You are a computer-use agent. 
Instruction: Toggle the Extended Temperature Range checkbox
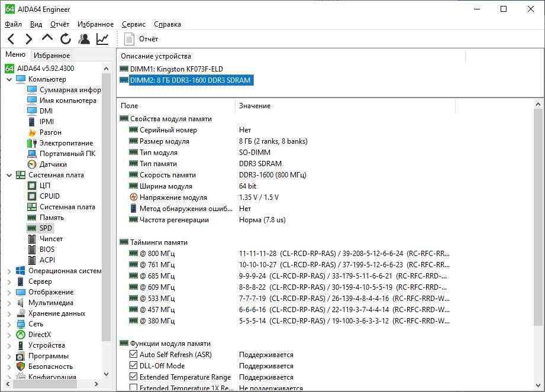pyautogui.click(x=134, y=377)
